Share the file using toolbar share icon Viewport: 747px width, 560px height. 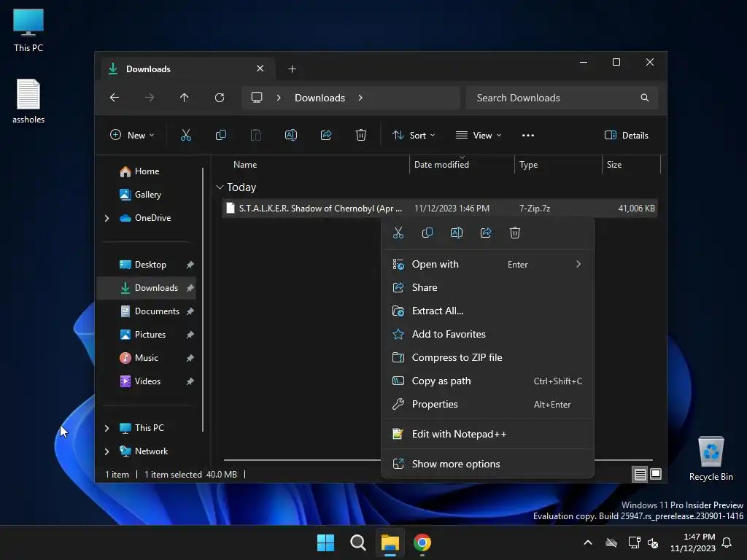click(326, 135)
